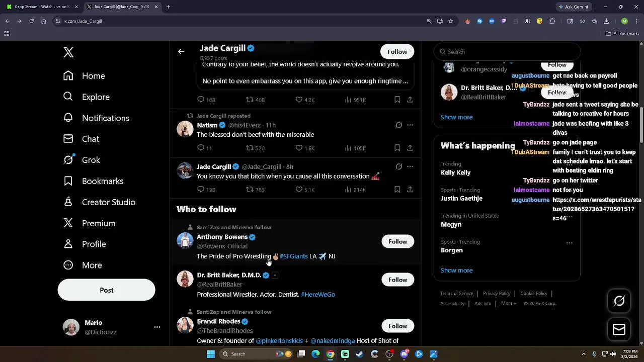Viewport: 644px width, 362px height.
Task: Reload page in browser toolbar
Action: [x=31, y=21]
